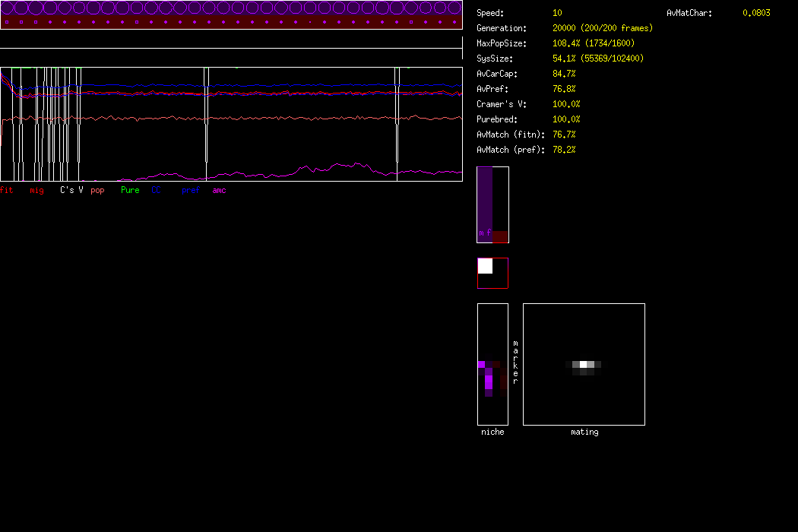Click the white square in the red-bordered box
The image size is (798, 532).
[x=485, y=266]
